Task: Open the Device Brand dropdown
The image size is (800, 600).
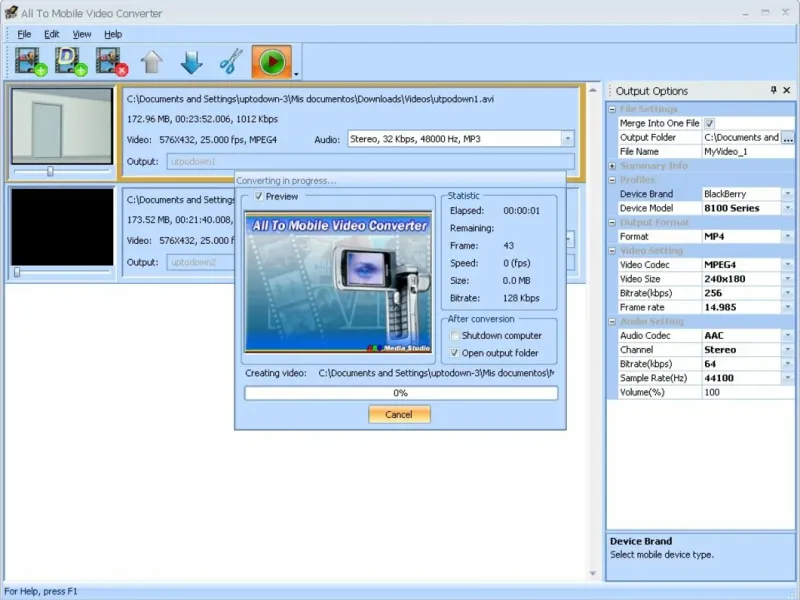Action: click(x=788, y=194)
